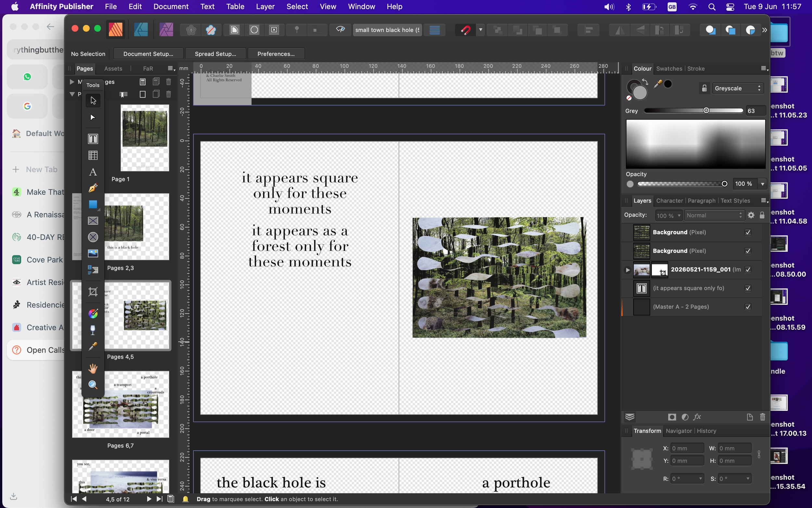This screenshot has width=812, height=508.
Task: Open the Layer menu
Action: click(265, 7)
